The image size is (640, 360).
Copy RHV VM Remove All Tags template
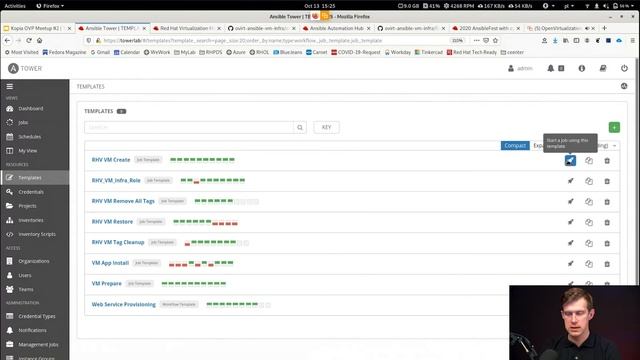tap(589, 202)
